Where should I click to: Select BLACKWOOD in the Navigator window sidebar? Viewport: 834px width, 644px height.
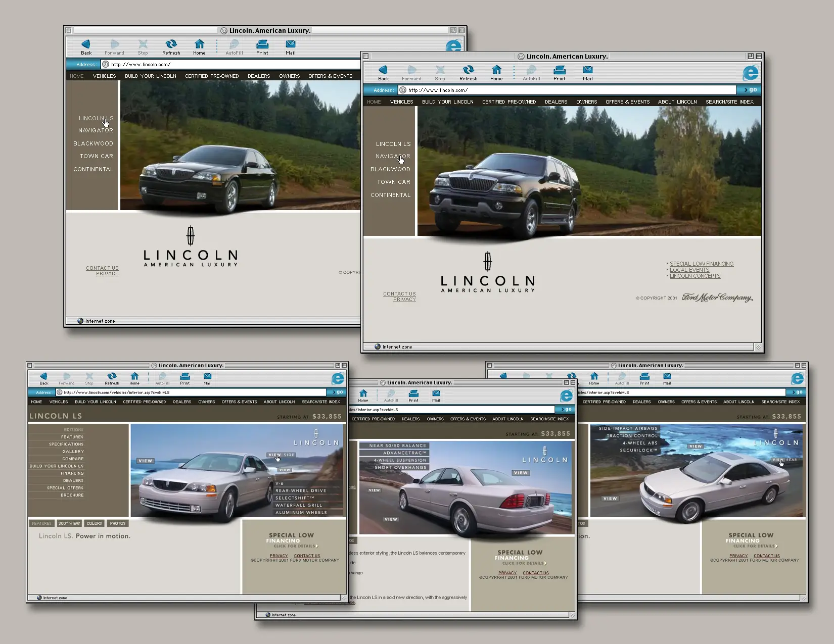[390, 169]
